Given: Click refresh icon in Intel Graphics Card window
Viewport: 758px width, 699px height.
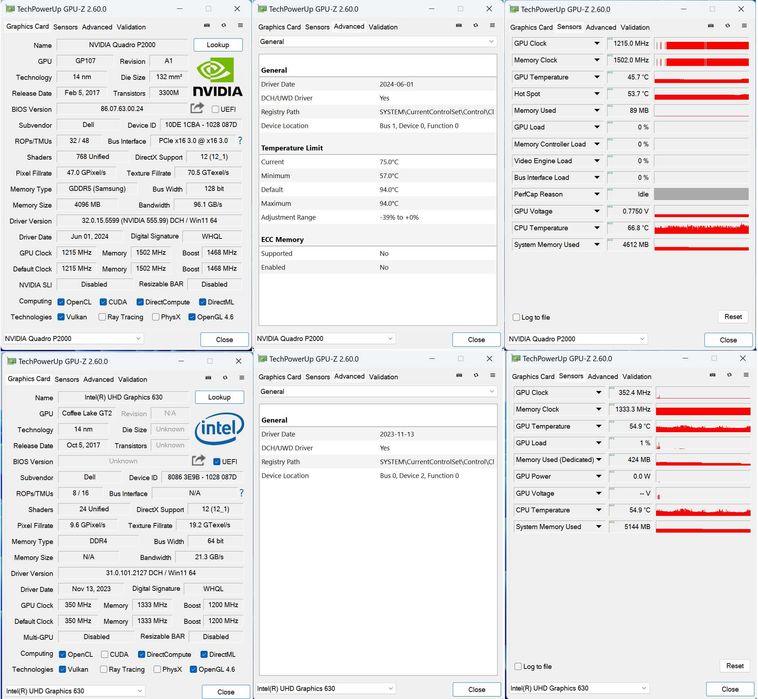Looking at the screenshot, I should pyautogui.click(x=225, y=378).
